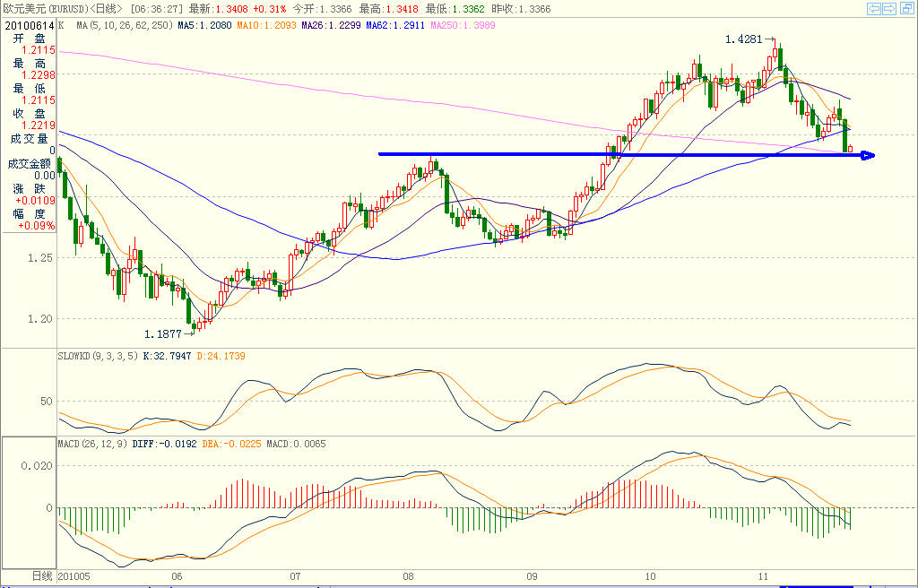The width and height of the screenshot is (918, 588).
Task: Click the 最低:1.3362 low price in the header
Action: (455, 9)
